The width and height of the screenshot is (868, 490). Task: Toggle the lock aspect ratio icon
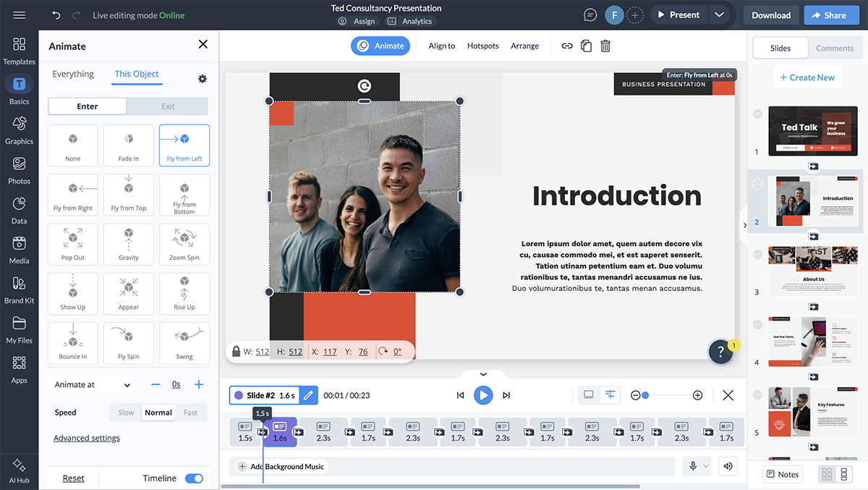236,352
